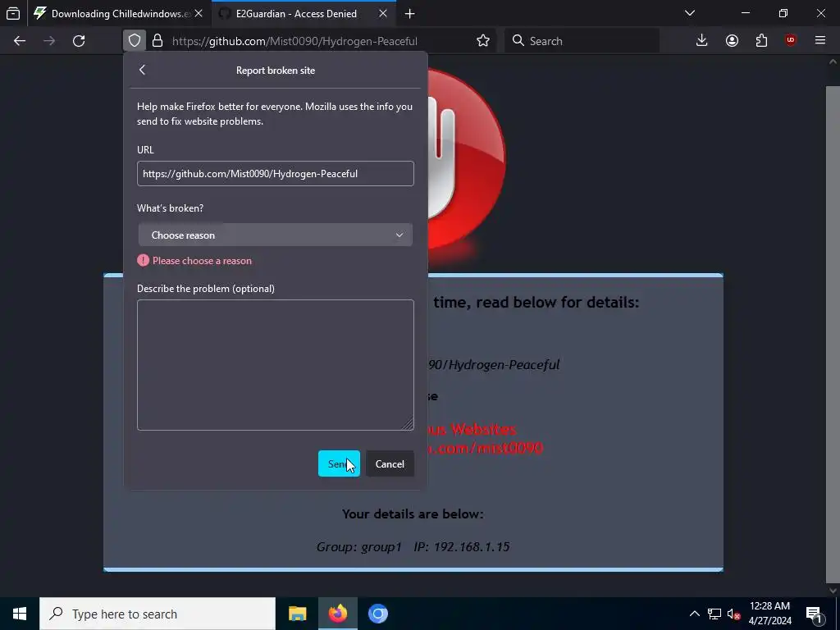This screenshot has width=840, height=630.
Task: Open the Firefox account menu
Action: [732, 41]
